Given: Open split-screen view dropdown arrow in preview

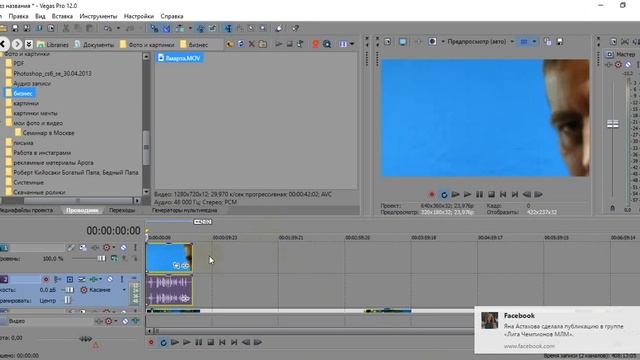Looking at the screenshot, I should coord(443,42).
